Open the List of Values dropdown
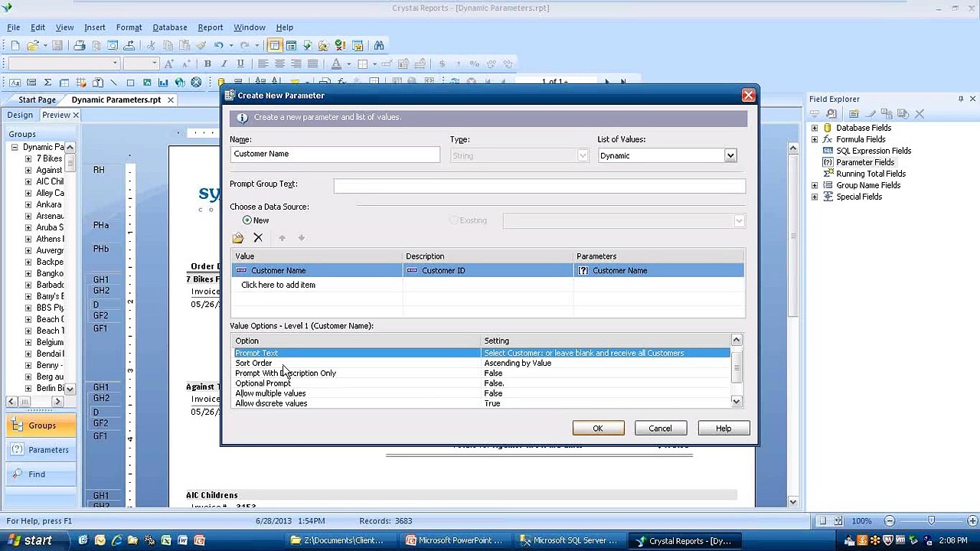Screen dimensions: 980x551 coord(730,155)
